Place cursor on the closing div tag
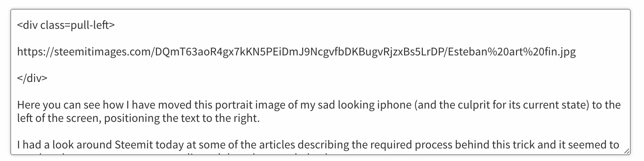 click(x=32, y=78)
